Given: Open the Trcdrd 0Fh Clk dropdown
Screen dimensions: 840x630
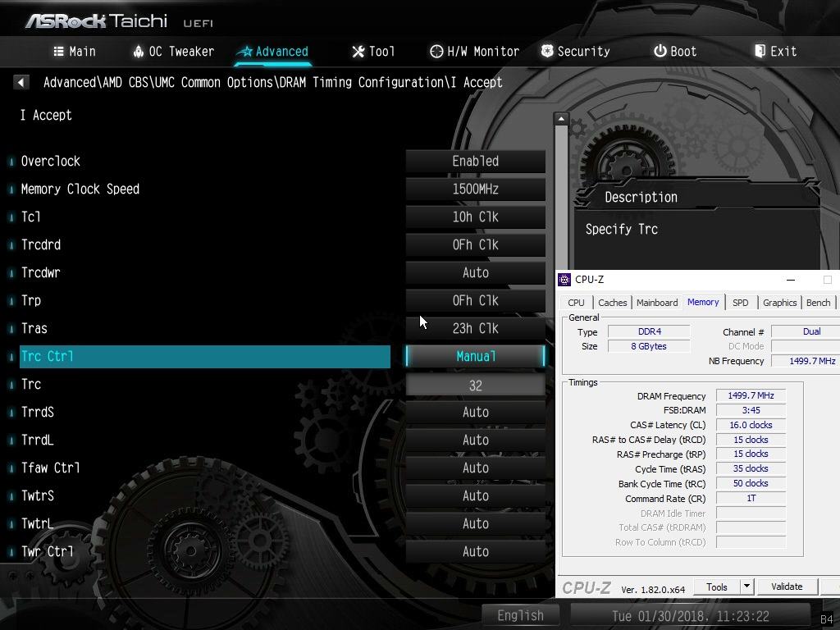Looking at the screenshot, I should click(476, 244).
